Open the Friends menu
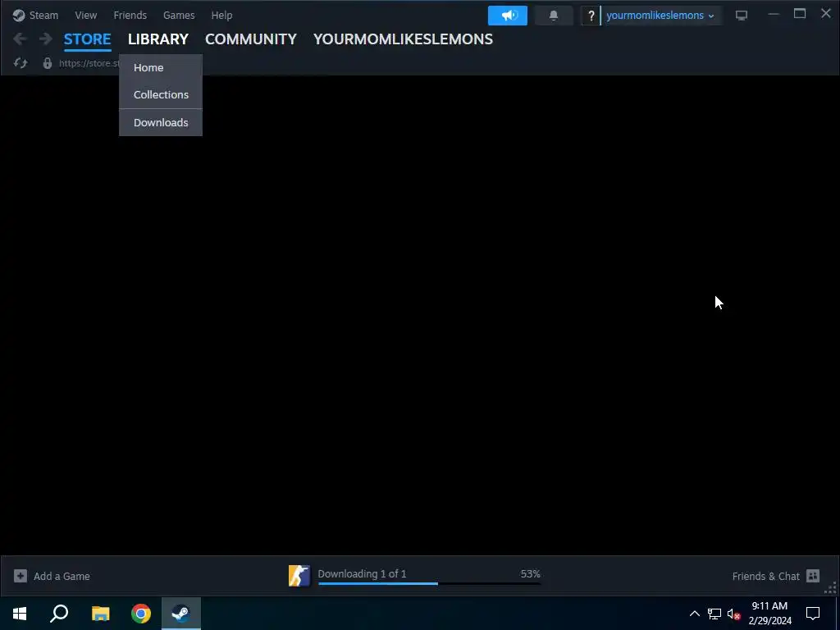Viewport: 840px width, 630px height. pos(130,15)
